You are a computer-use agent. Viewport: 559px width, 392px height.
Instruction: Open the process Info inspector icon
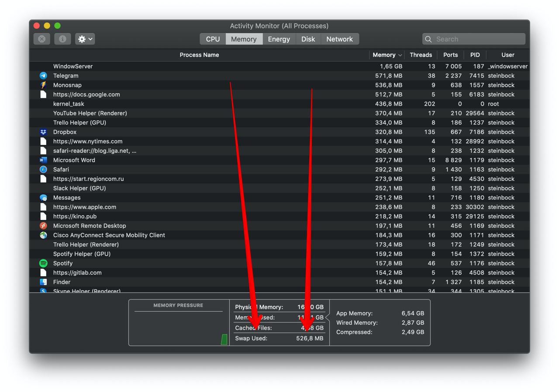pos(62,39)
